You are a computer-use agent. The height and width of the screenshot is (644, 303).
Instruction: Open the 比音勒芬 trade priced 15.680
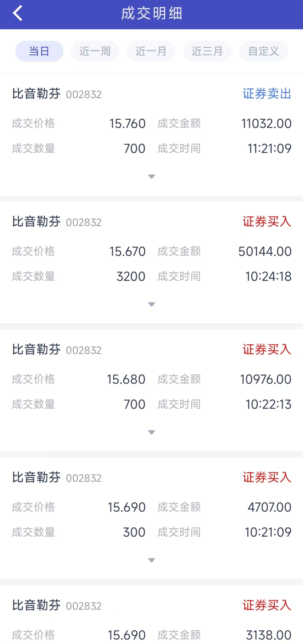tap(37, 350)
